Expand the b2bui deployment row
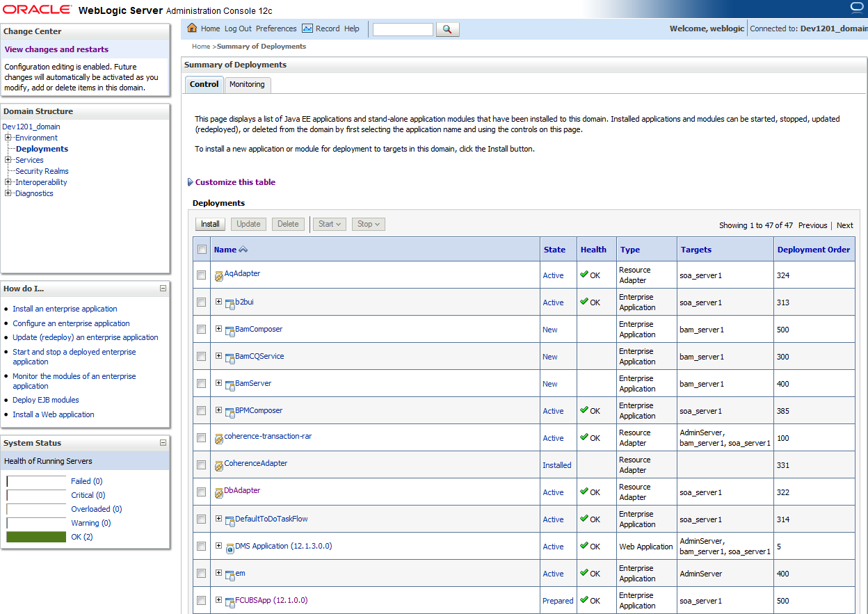 pyautogui.click(x=218, y=302)
